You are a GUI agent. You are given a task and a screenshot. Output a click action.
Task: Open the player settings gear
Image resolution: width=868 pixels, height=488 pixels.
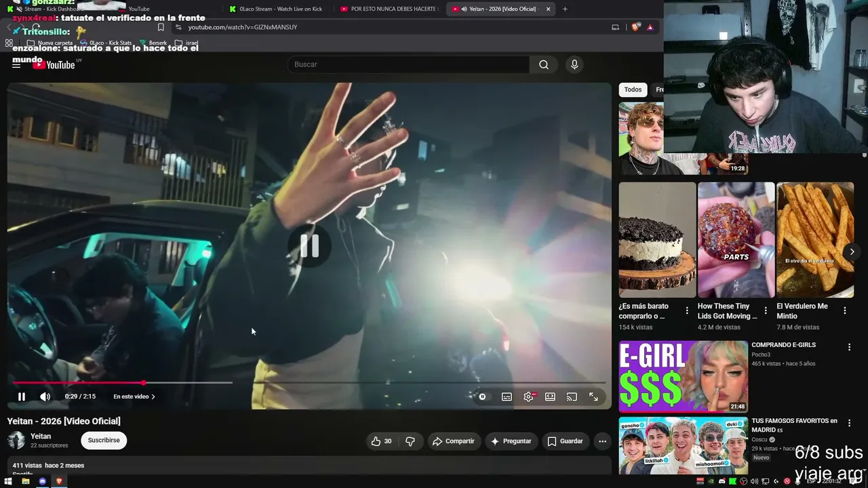529,396
